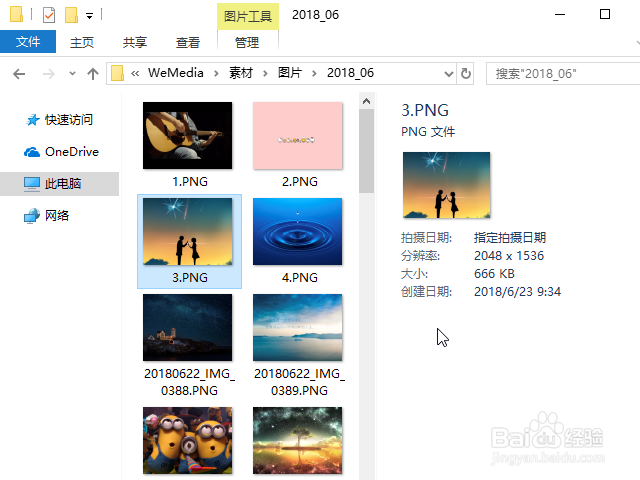Click the 2018_06 breadcrumb
640x480 pixels.
pyautogui.click(x=350, y=73)
